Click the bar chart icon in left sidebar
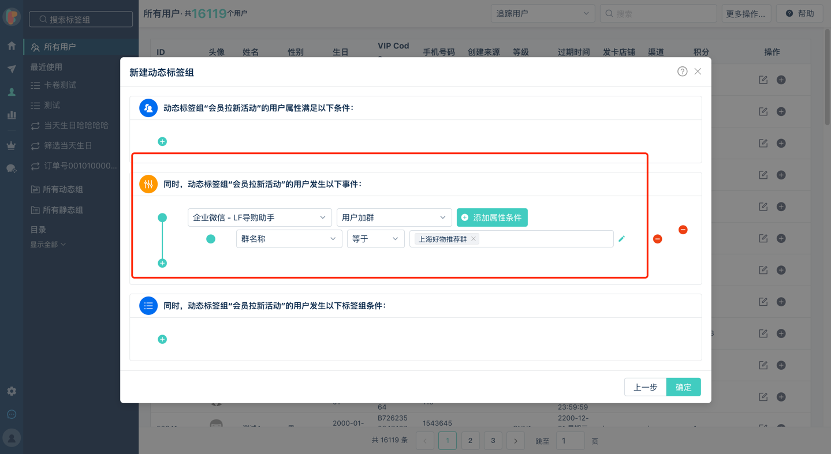Image resolution: width=832 pixels, height=454 pixels. point(12,115)
